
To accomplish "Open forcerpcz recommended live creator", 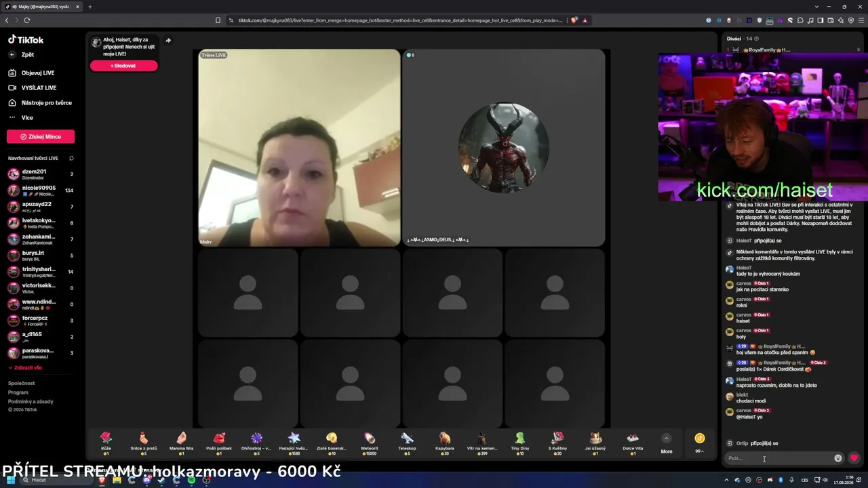I will coord(41,321).
